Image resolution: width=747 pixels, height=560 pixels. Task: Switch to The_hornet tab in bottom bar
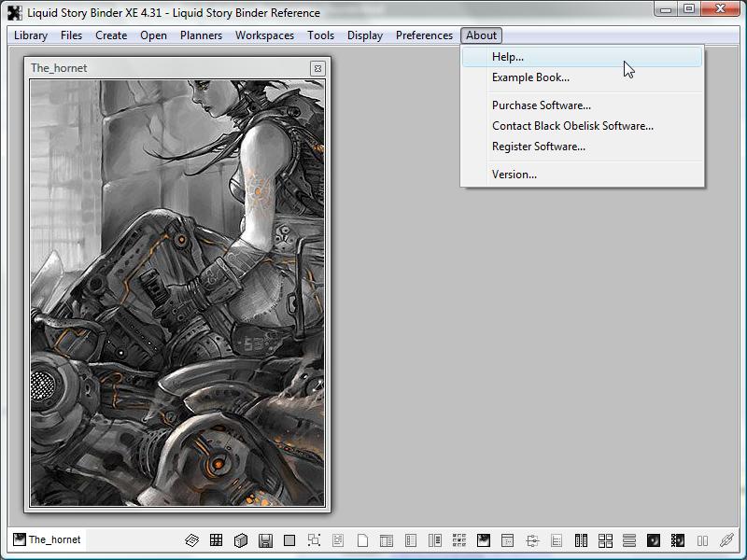(47, 539)
